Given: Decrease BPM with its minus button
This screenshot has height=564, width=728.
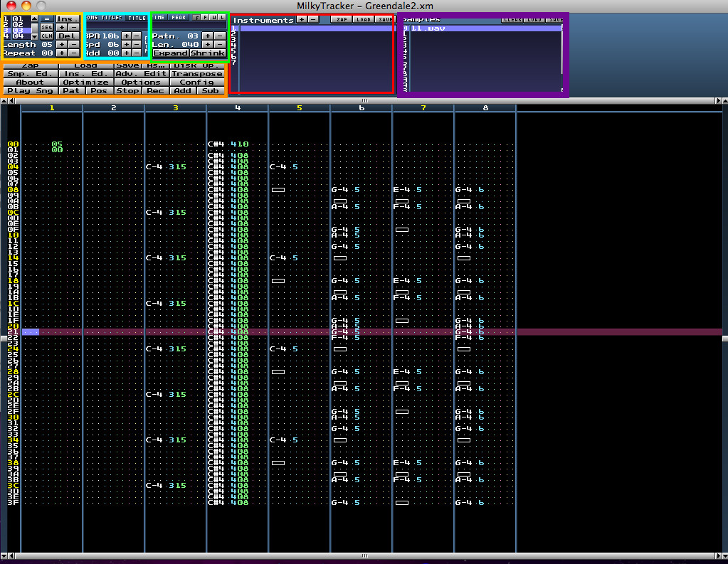Looking at the screenshot, I should 137,36.
